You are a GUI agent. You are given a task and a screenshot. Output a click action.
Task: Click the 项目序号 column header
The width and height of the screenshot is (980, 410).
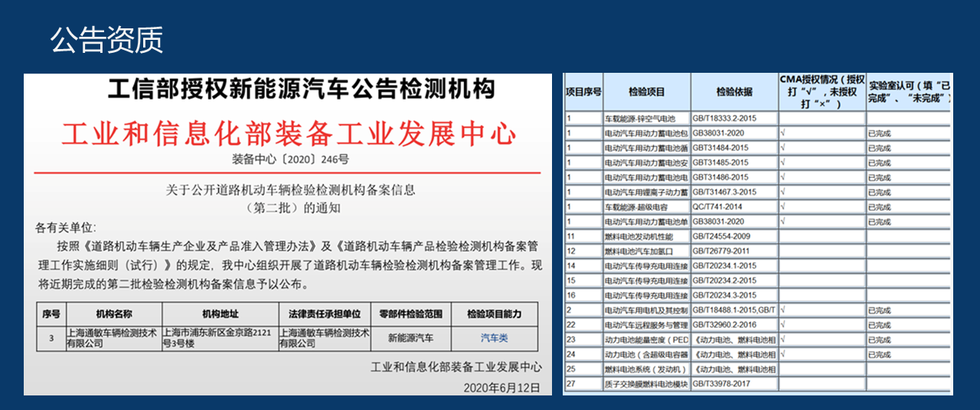[583, 92]
